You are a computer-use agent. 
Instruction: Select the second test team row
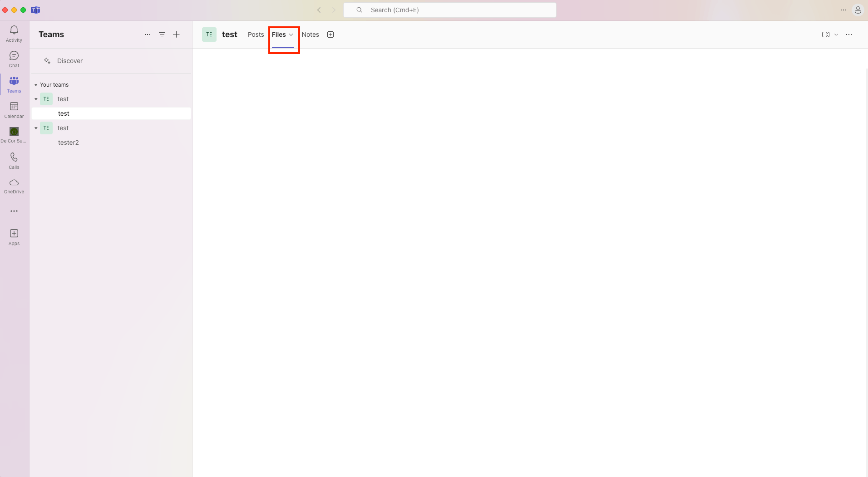coord(111,128)
